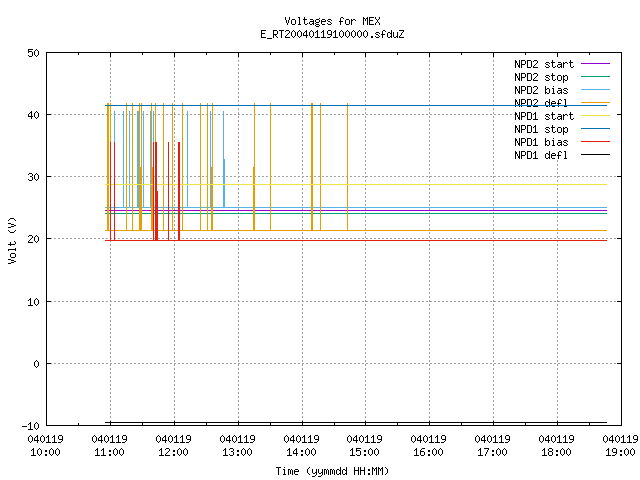The height and width of the screenshot is (480, 640).
Task: Click the chart title 'Voltages for MEX'
Action: [332, 21]
